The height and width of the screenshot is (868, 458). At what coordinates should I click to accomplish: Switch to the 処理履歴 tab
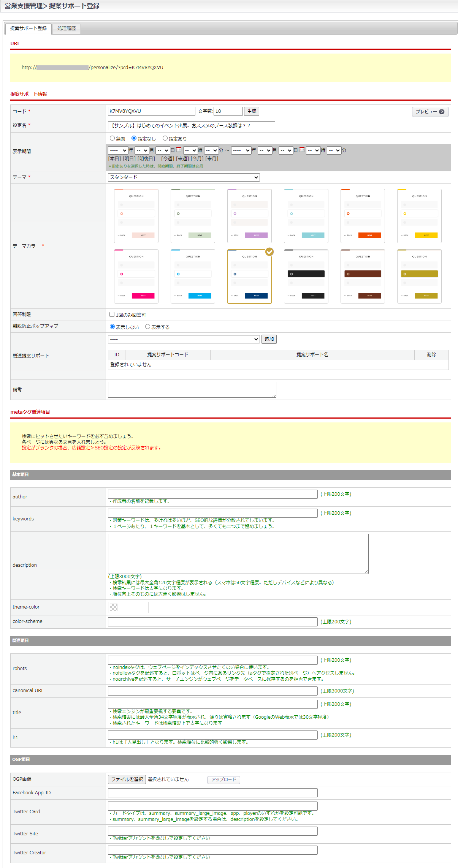tap(67, 28)
